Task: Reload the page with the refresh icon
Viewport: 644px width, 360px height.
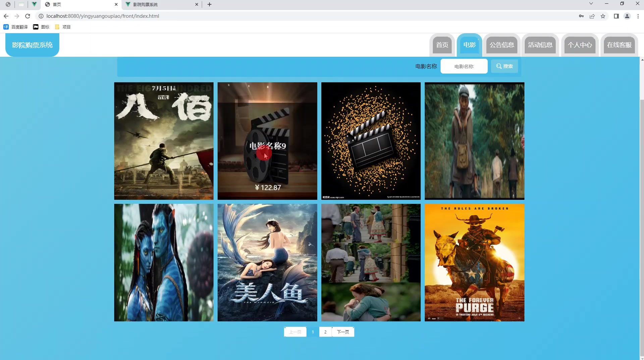Action: (28, 16)
